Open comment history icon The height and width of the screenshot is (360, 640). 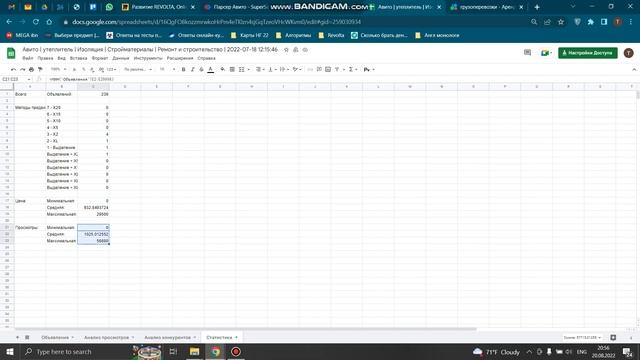527,53
